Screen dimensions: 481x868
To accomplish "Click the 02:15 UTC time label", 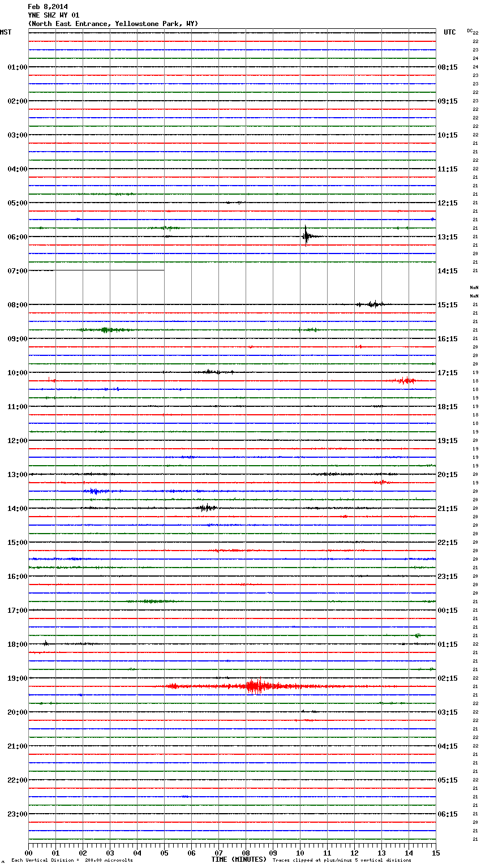I will (448, 678).
